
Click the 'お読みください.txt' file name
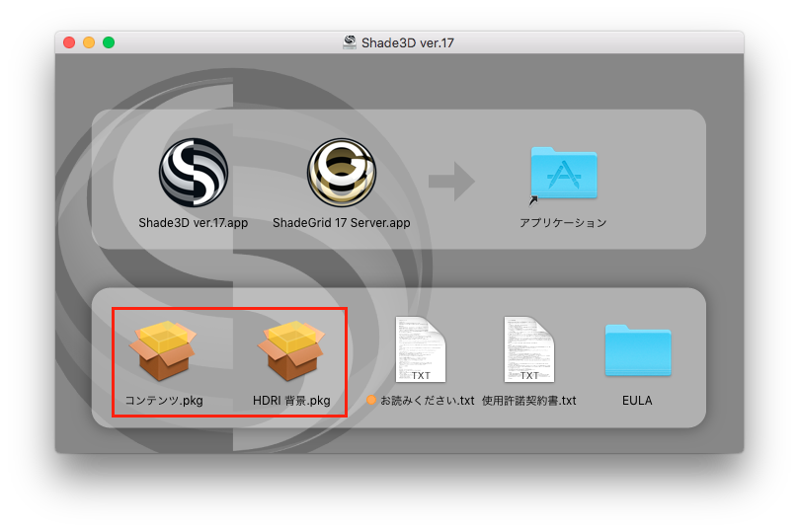(428, 401)
